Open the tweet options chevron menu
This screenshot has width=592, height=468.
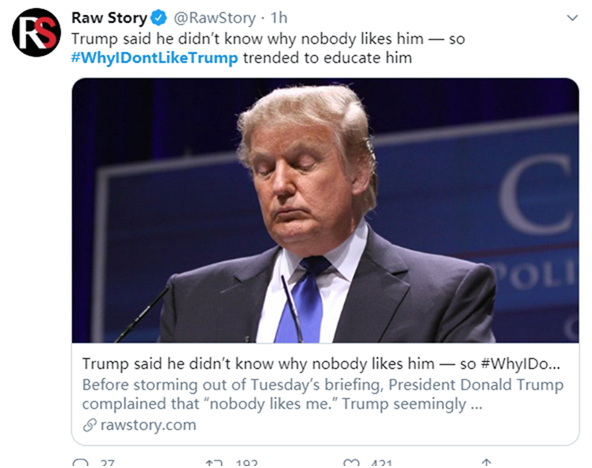pyautogui.click(x=572, y=18)
